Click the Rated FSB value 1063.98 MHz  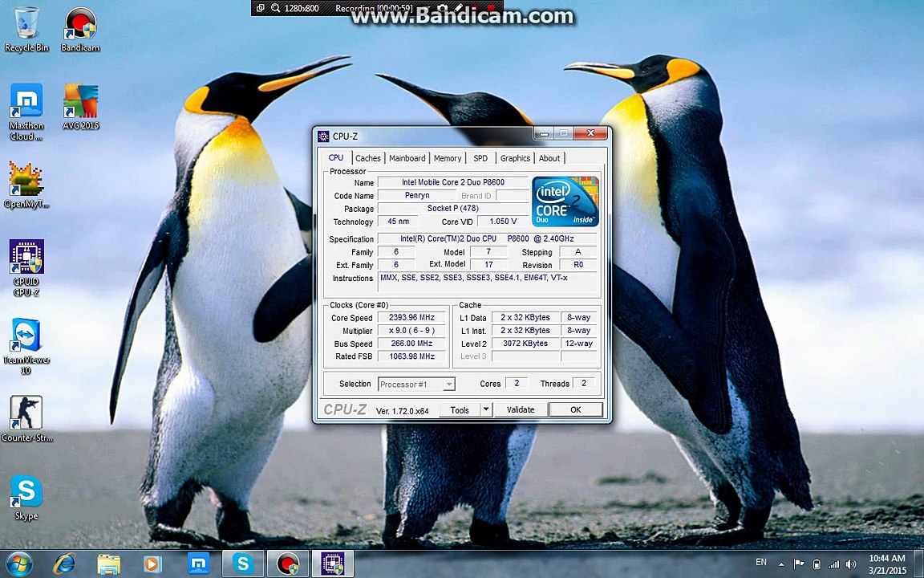(411, 356)
